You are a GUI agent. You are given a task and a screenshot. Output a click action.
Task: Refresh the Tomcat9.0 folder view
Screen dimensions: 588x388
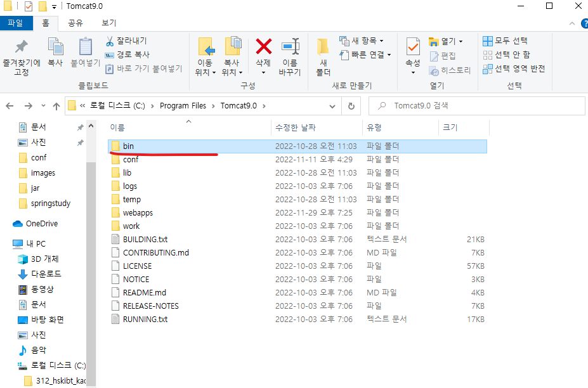(x=351, y=106)
